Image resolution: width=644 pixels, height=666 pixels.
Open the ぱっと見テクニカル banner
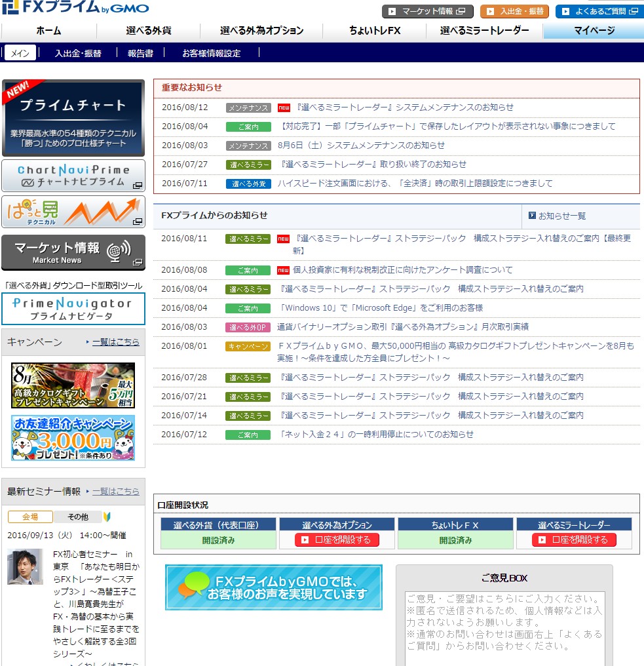[73, 212]
